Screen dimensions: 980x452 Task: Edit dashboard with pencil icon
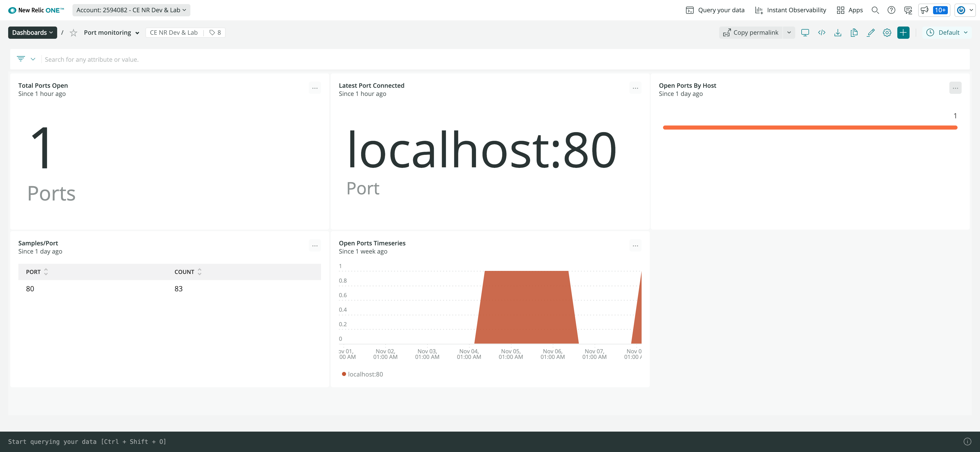click(871, 33)
